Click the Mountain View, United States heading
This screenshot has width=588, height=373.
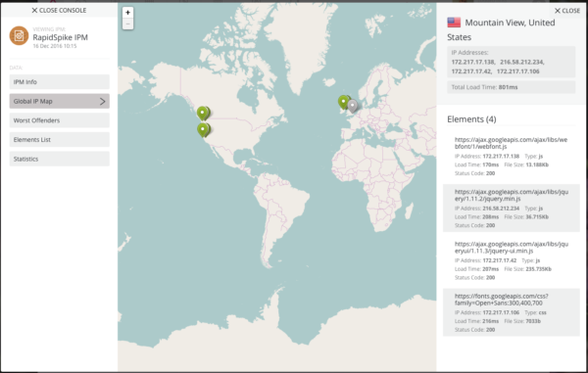click(501, 30)
